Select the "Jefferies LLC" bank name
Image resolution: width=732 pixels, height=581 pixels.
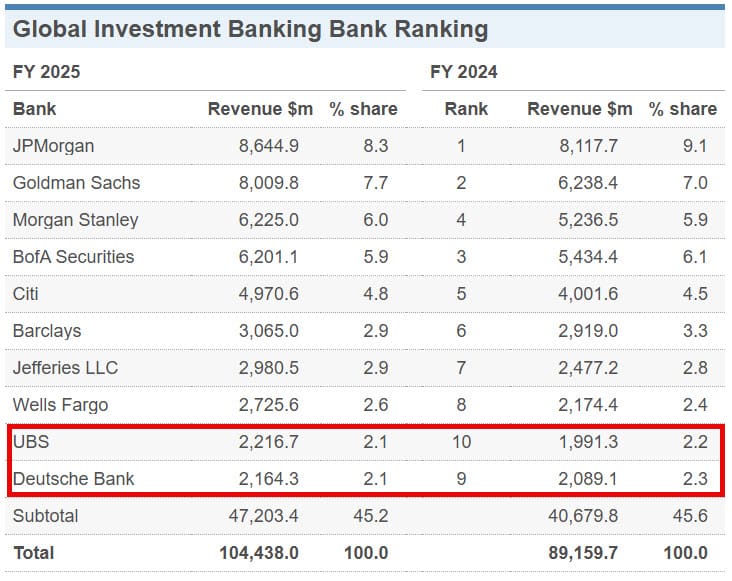click(x=65, y=368)
